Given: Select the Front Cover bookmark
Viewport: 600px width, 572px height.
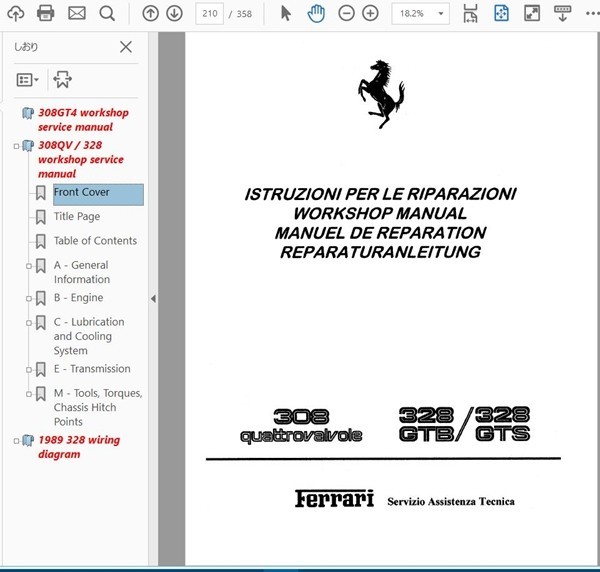Looking at the screenshot, I should (98, 194).
